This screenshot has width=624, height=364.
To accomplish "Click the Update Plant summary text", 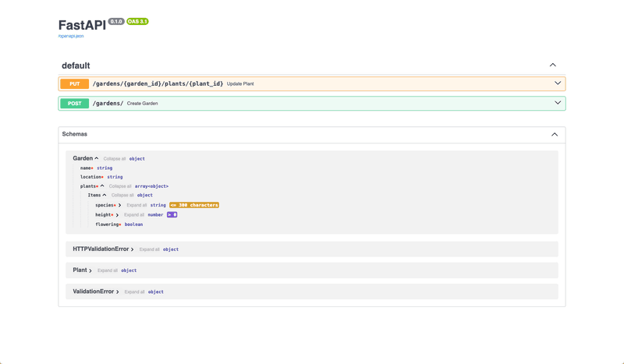I will click(240, 84).
